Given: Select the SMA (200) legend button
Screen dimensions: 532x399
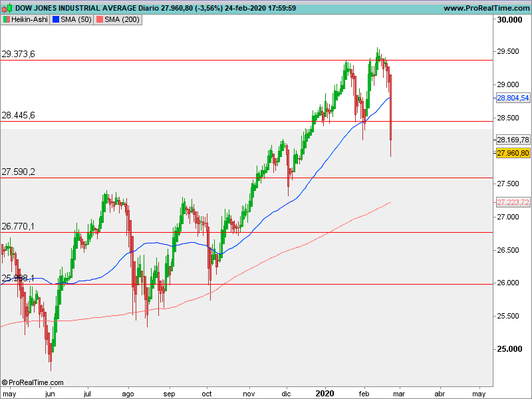Looking at the screenshot, I should [118, 20].
